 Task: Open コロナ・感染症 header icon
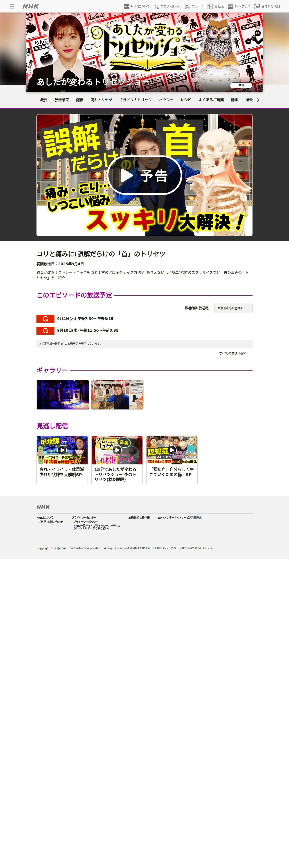[x=167, y=6]
